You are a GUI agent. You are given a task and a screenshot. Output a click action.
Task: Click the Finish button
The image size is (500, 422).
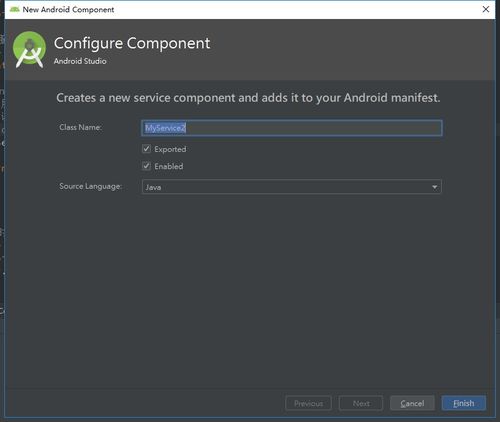click(464, 403)
